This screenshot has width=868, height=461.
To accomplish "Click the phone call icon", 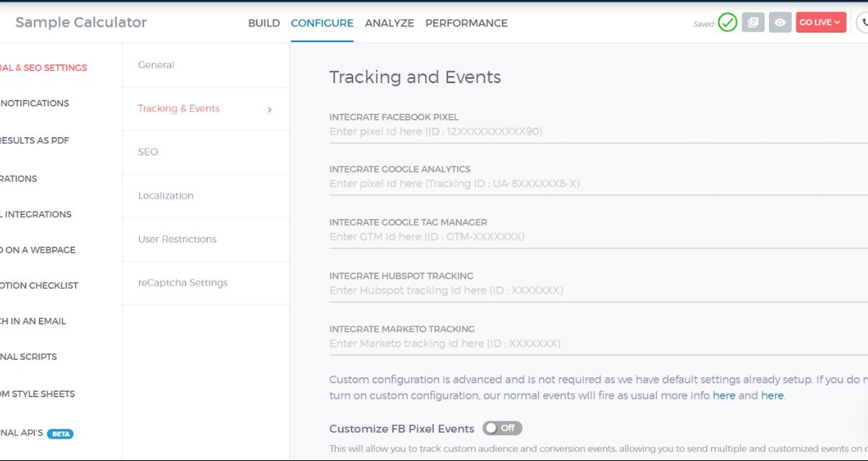I will point(863,22).
